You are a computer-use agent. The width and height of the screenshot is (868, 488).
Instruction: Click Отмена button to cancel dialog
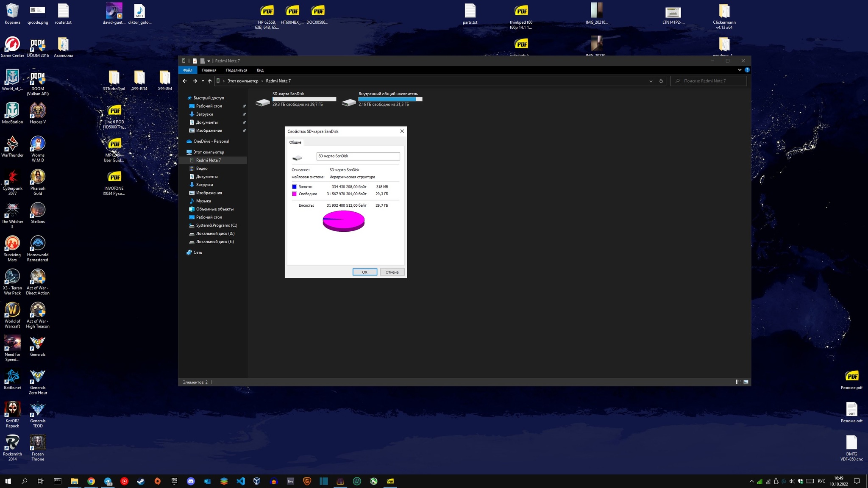click(x=391, y=271)
